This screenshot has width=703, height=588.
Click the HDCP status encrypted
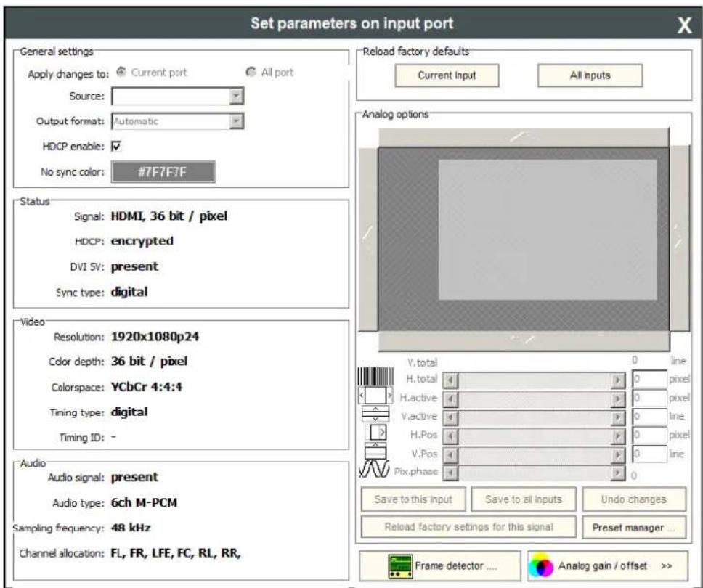point(142,241)
